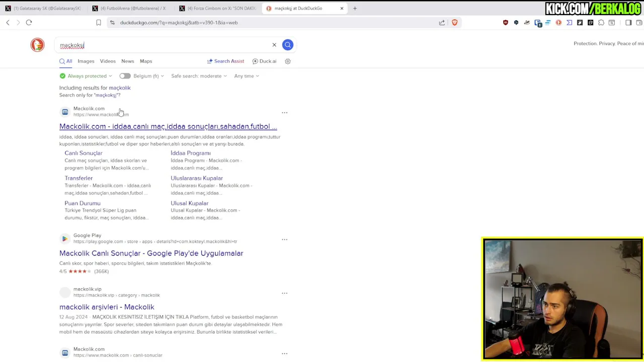This screenshot has height=362, width=644.
Task: Open search settings gear icon
Action: coord(288,61)
